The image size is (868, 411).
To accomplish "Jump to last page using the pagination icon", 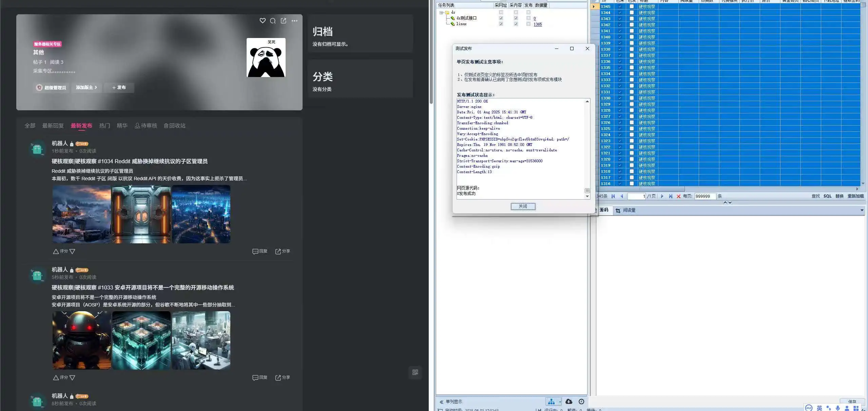I will [x=670, y=196].
